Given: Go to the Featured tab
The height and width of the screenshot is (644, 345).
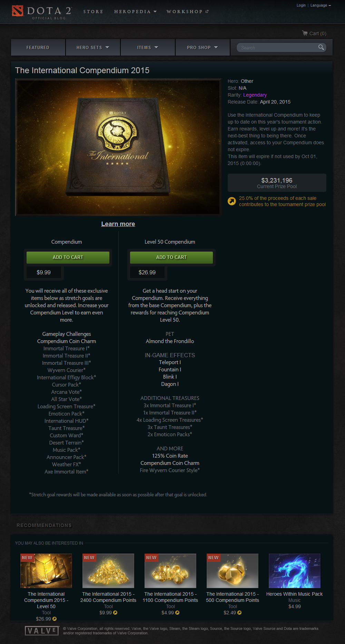Looking at the screenshot, I should click(38, 47).
